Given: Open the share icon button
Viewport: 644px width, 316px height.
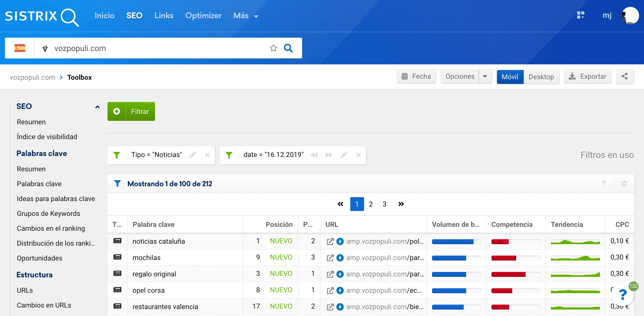Looking at the screenshot, I should [624, 77].
